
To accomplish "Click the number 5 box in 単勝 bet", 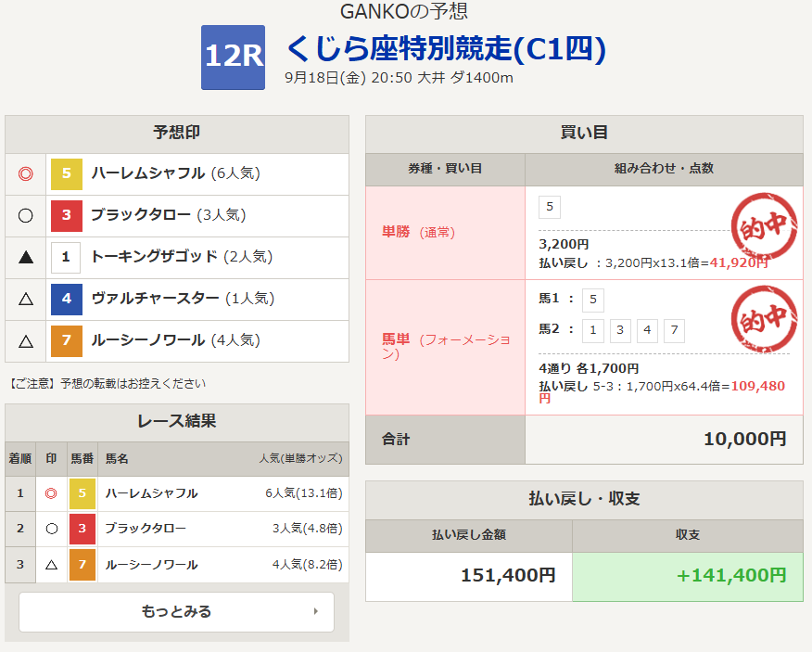I will pyautogui.click(x=550, y=207).
